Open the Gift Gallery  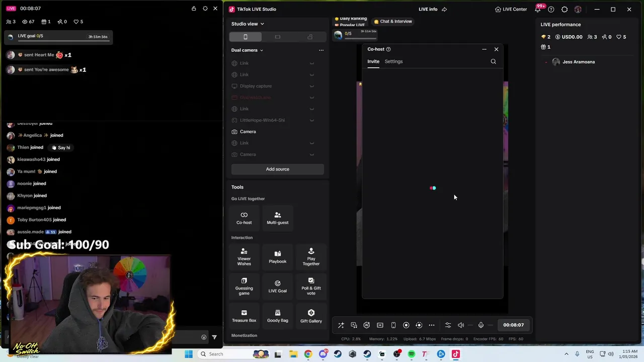[x=311, y=316]
